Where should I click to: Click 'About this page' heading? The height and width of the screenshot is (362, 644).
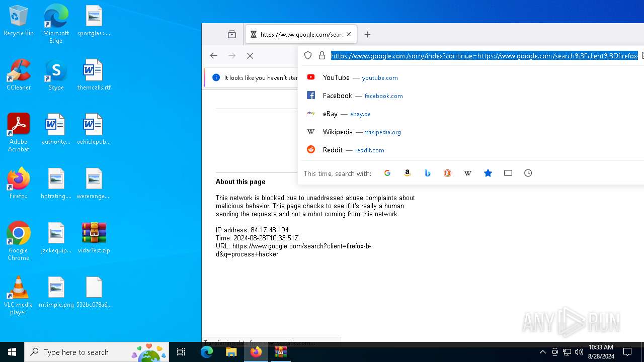click(240, 182)
